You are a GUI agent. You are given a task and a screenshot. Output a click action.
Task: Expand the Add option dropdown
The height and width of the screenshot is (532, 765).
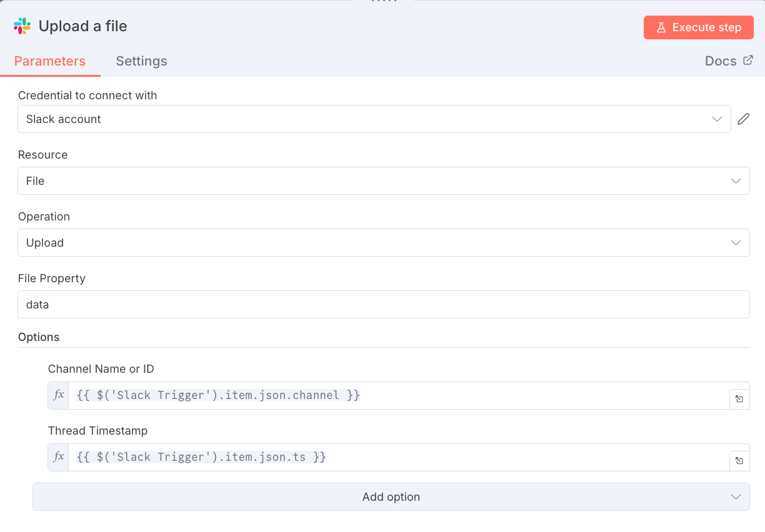coord(391,497)
